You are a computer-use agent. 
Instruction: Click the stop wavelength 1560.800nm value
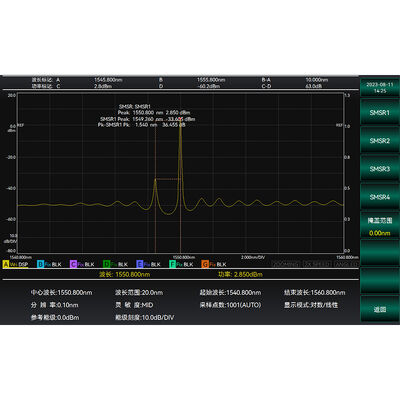[x=315, y=292]
